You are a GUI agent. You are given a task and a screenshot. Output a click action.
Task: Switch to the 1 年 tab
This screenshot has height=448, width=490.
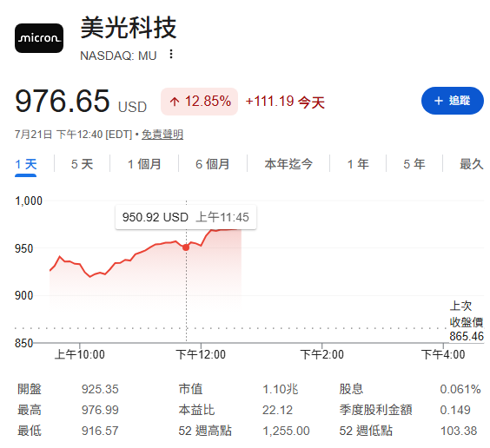(x=358, y=164)
